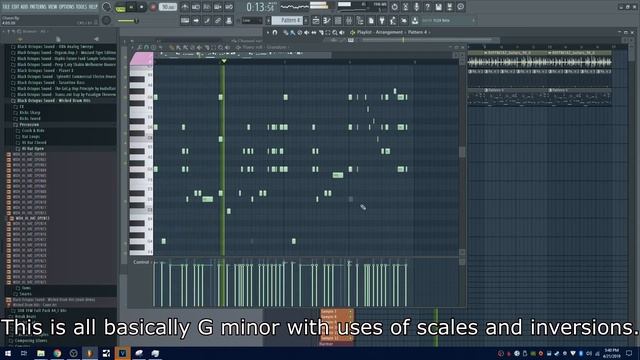
Task: Toggle the magnet snap icon in playlist
Action: point(275,33)
